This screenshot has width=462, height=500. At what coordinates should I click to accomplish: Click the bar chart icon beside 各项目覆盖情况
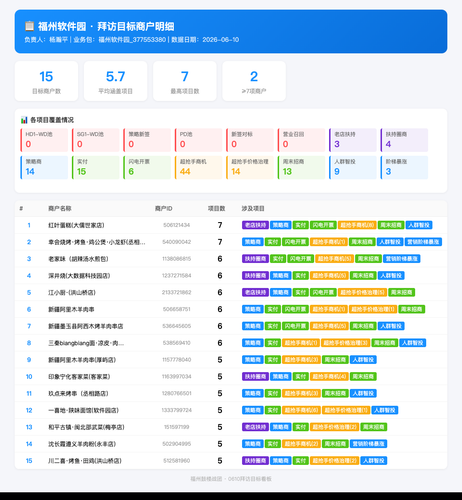click(x=24, y=120)
